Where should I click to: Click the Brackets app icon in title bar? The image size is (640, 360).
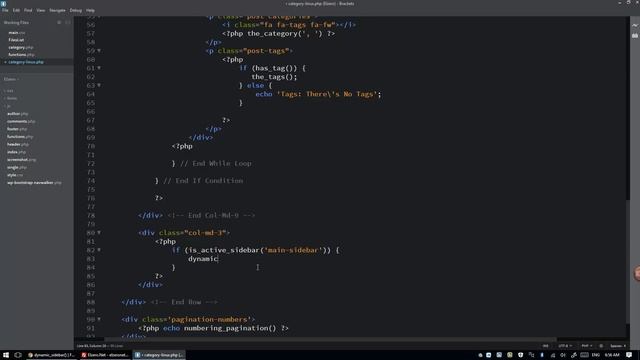click(4, 3)
